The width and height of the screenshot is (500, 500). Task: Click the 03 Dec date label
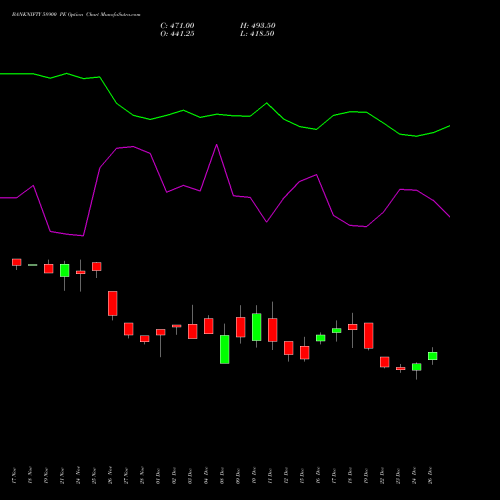pyautogui.click(x=190, y=476)
